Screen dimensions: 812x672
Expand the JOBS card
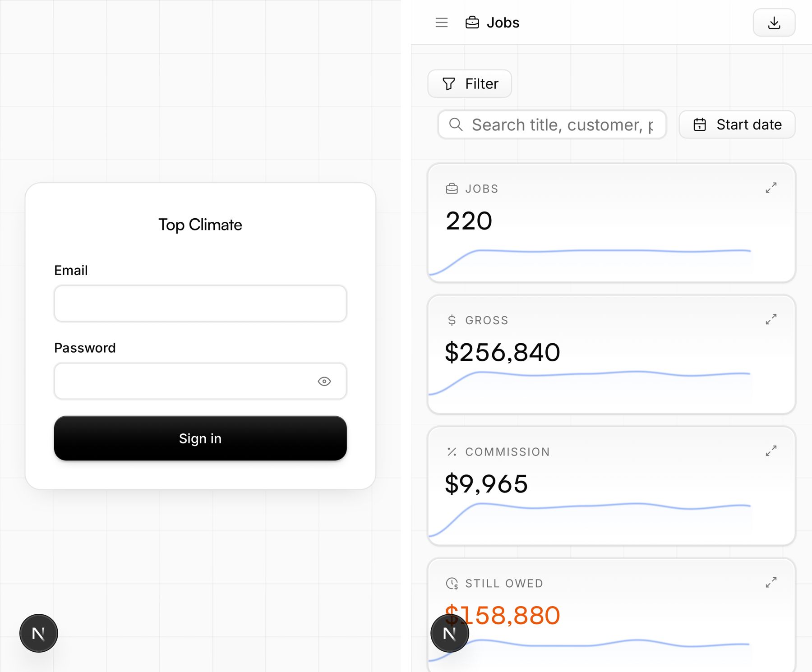pos(771,188)
